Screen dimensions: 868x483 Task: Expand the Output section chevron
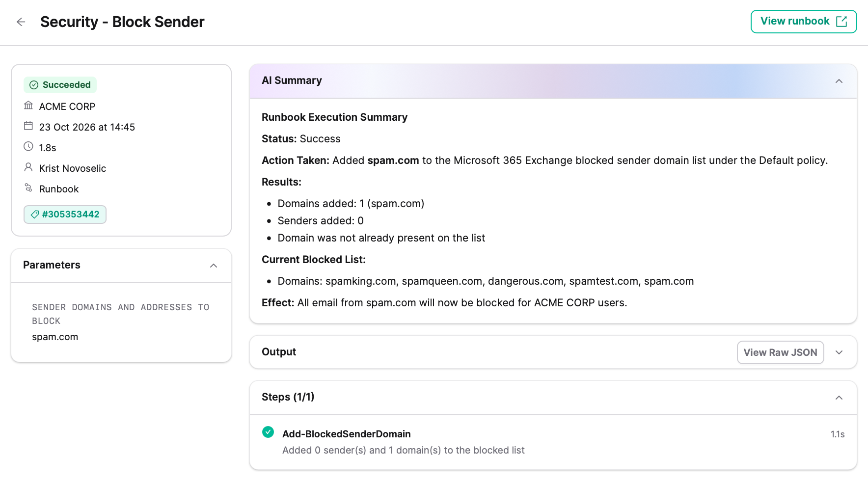[839, 352]
